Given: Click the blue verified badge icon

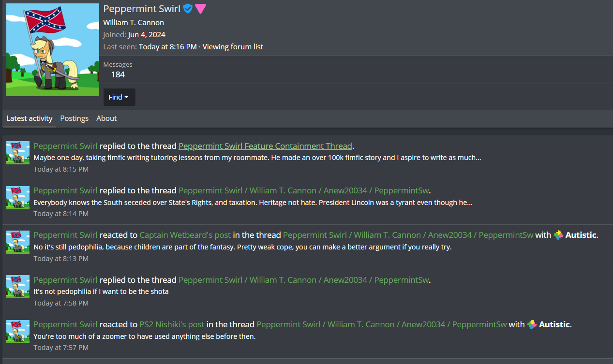Looking at the screenshot, I should (188, 9).
